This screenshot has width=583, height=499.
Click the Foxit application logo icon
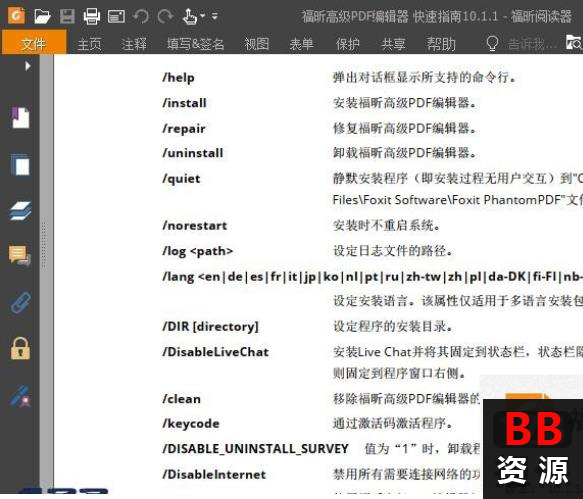[x=16, y=16]
